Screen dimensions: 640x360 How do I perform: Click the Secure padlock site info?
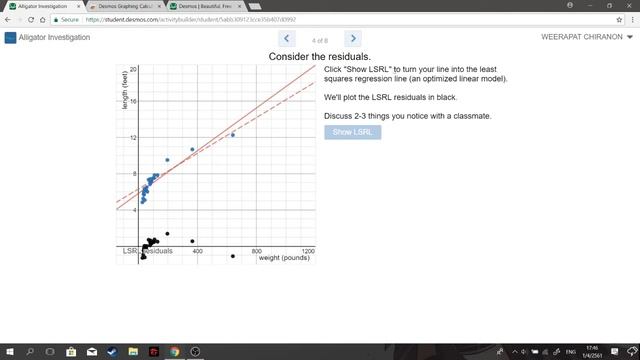coord(66,20)
